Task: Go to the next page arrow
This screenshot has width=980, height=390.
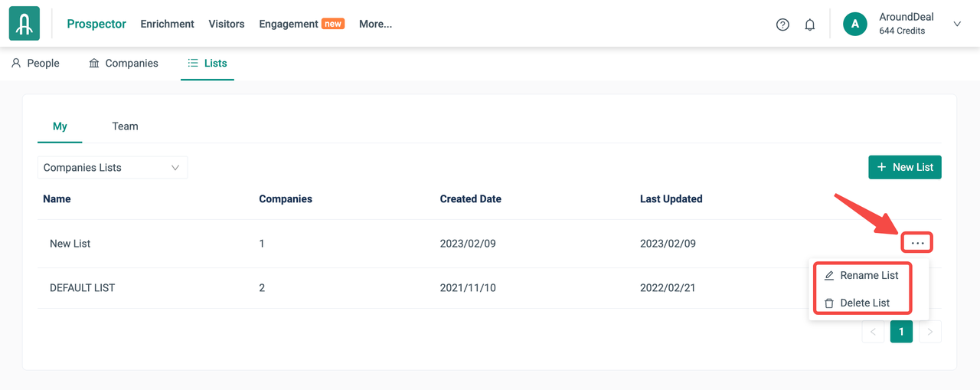Action: (x=929, y=332)
